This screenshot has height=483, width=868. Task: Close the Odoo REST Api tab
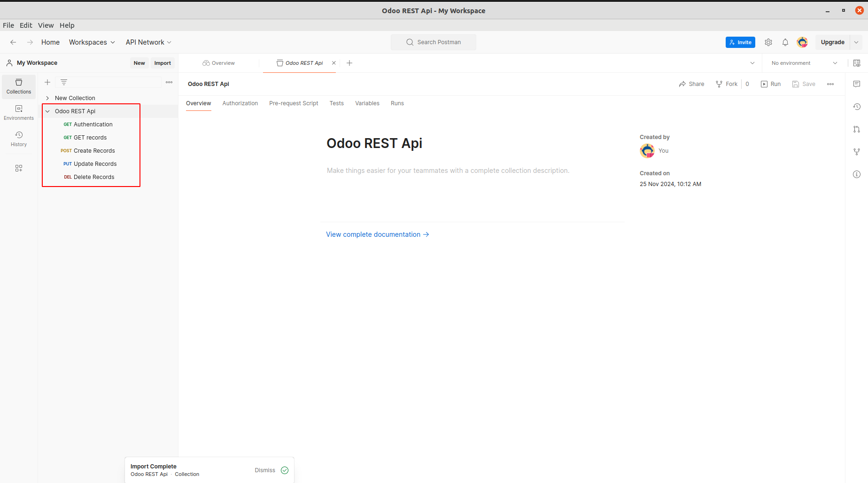[x=334, y=63]
